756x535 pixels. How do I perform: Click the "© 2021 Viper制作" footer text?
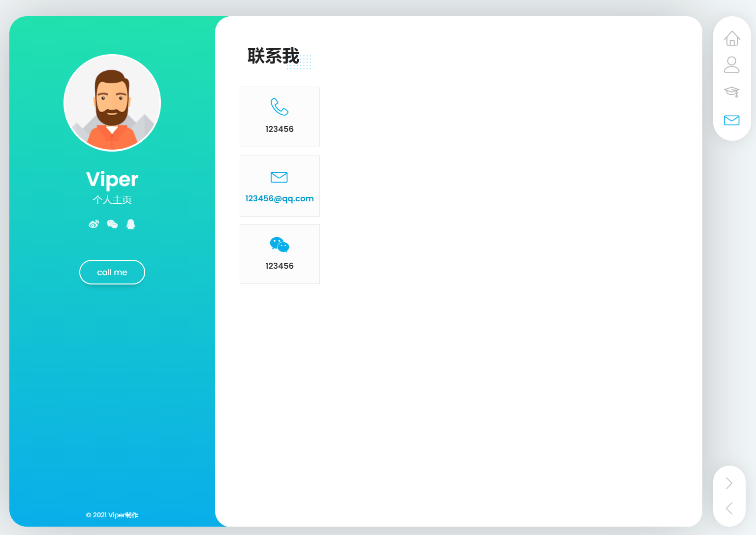(x=112, y=515)
